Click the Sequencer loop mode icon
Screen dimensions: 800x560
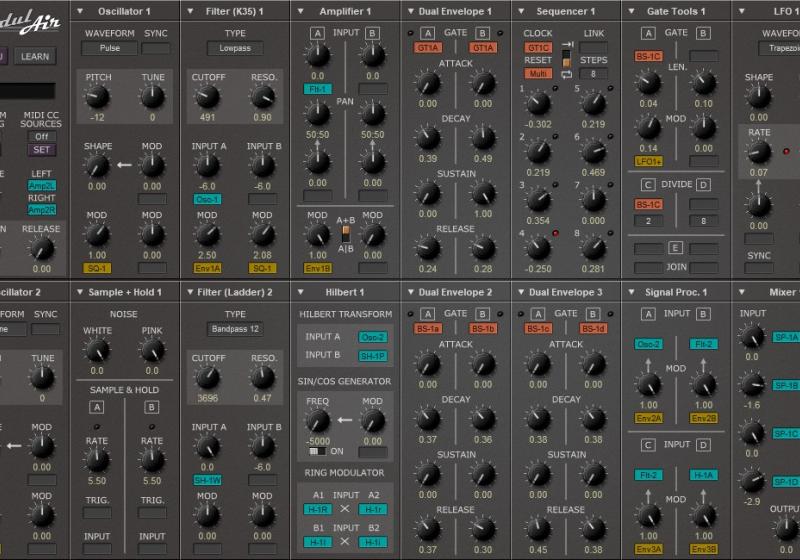[x=568, y=75]
